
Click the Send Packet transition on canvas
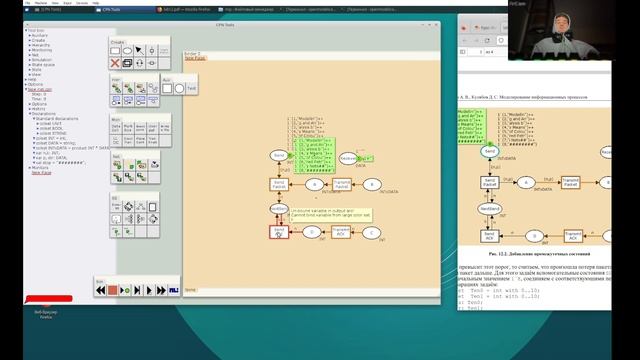pyautogui.click(x=279, y=184)
